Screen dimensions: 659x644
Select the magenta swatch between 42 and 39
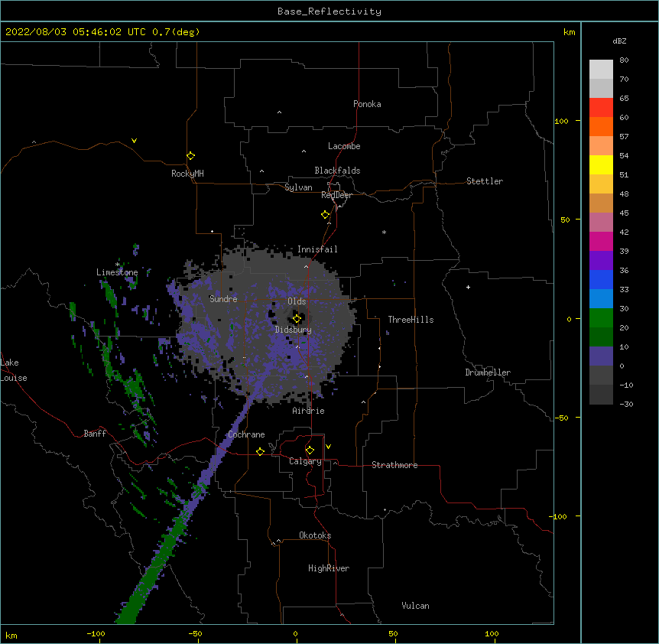[601, 241]
